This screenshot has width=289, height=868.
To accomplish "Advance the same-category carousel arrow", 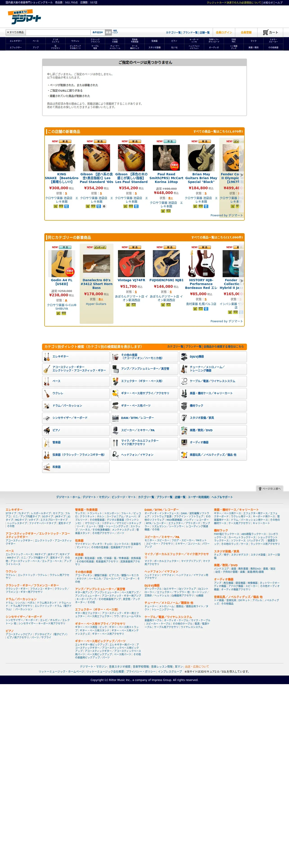I will (241, 281).
